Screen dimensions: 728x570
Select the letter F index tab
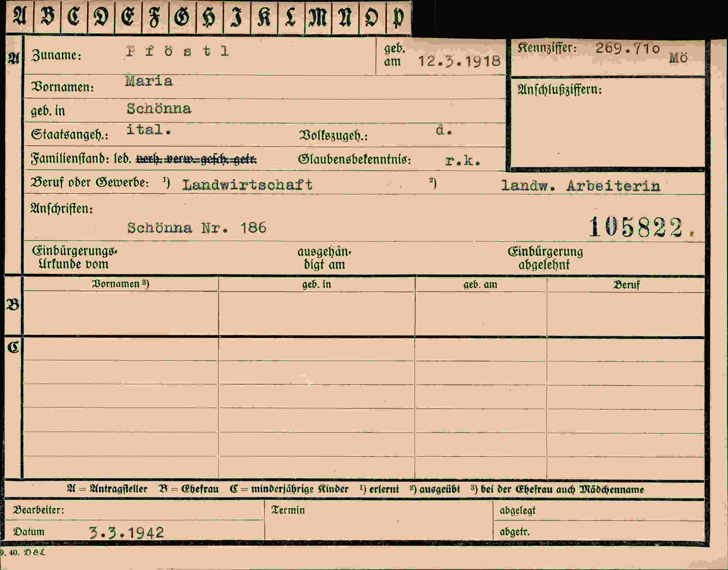pos(155,17)
